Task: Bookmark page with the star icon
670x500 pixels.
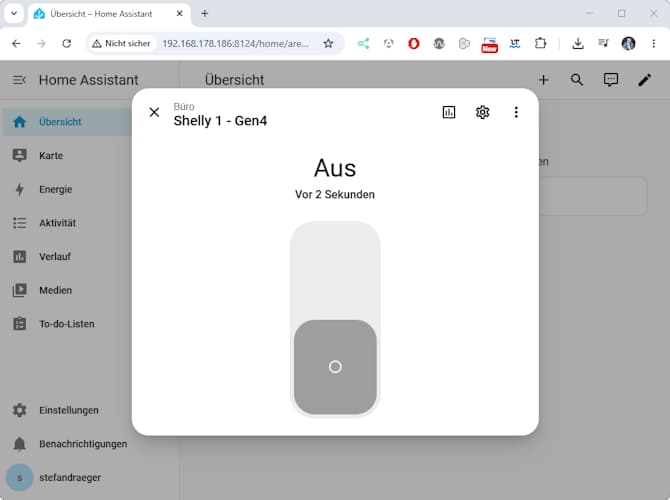Action: coord(328,44)
